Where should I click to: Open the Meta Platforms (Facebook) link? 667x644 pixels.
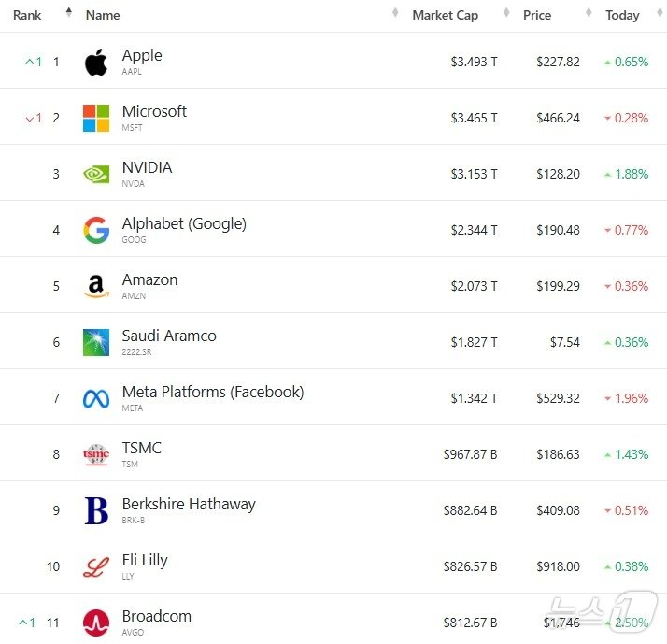point(213,393)
